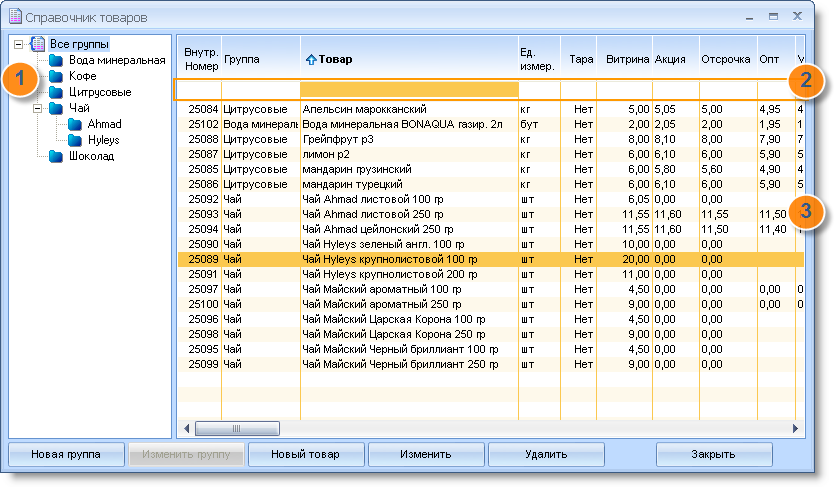
Task: Sort by the Тара column header
Action: coord(578,59)
